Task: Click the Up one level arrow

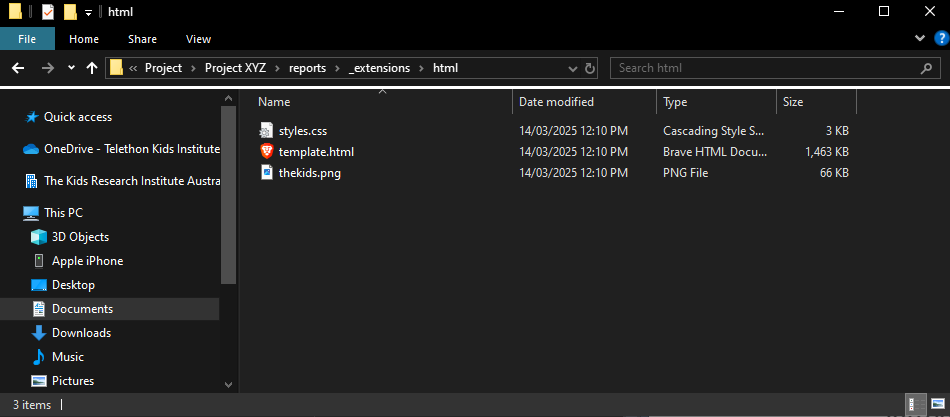Action: tap(93, 68)
